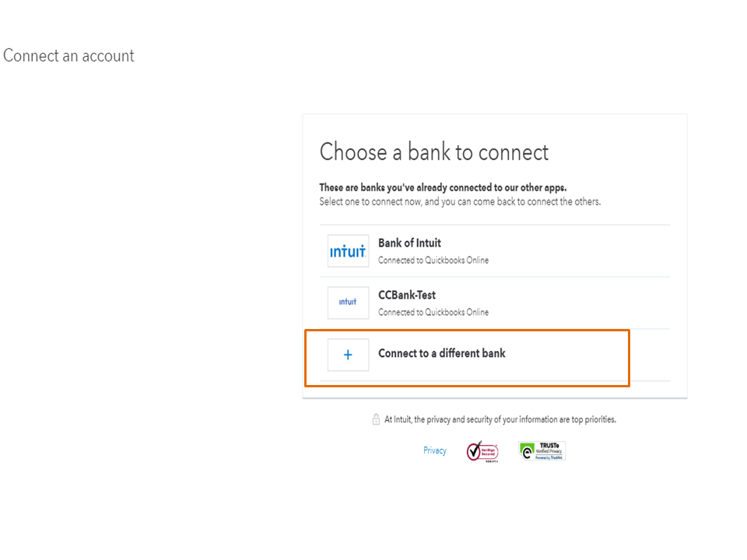The width and height of the screenshot is (747, 560).
Task: Click Connected to Quickbooks Online under Bank of Intuit
Action: coord(433,261)
